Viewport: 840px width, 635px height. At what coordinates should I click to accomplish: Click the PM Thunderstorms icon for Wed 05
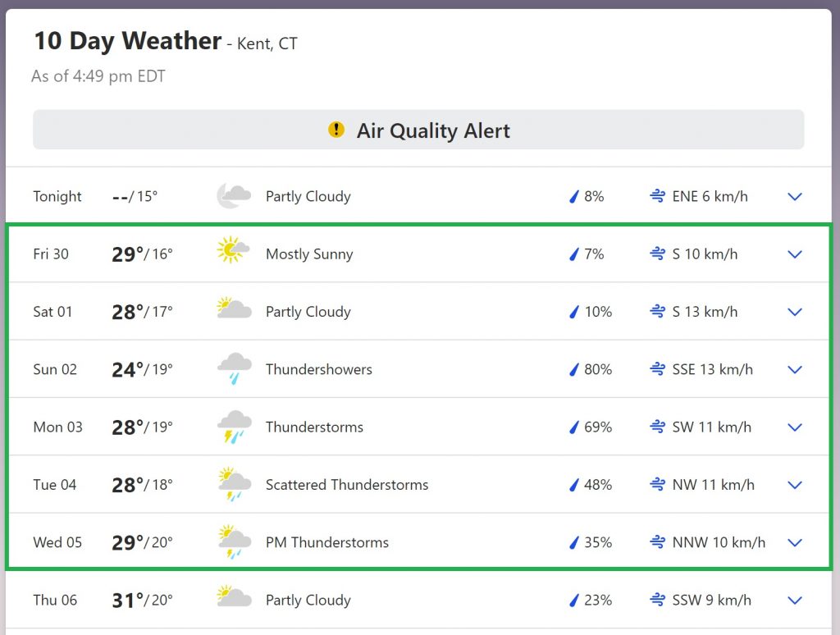(233, 542)
